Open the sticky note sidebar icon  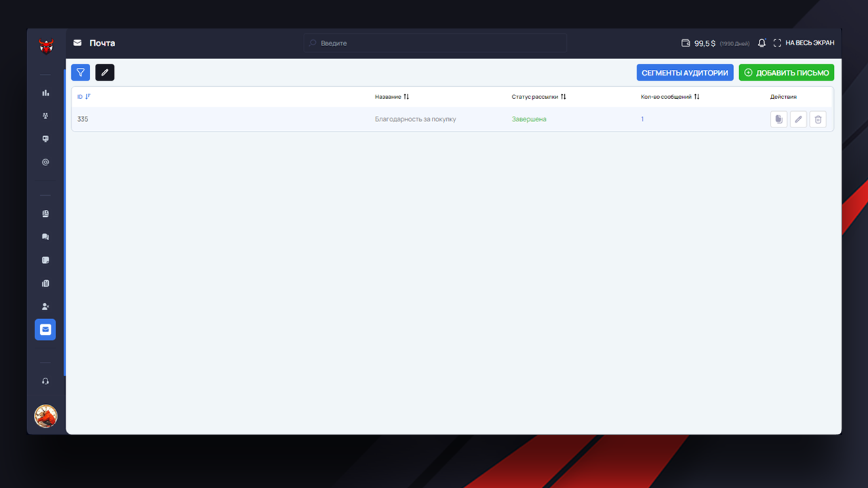pyautogui.click(x=45, y=260)
